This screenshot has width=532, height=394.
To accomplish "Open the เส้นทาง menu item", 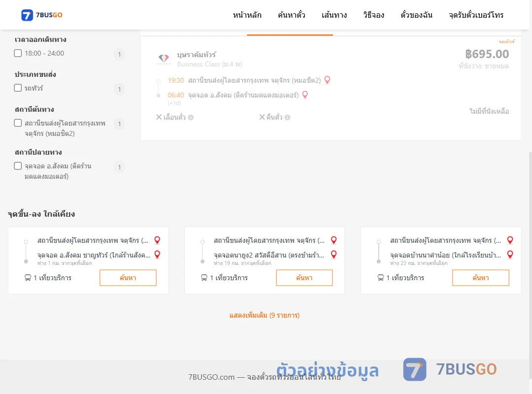I will pyautogui.click(x=334, y=15).
